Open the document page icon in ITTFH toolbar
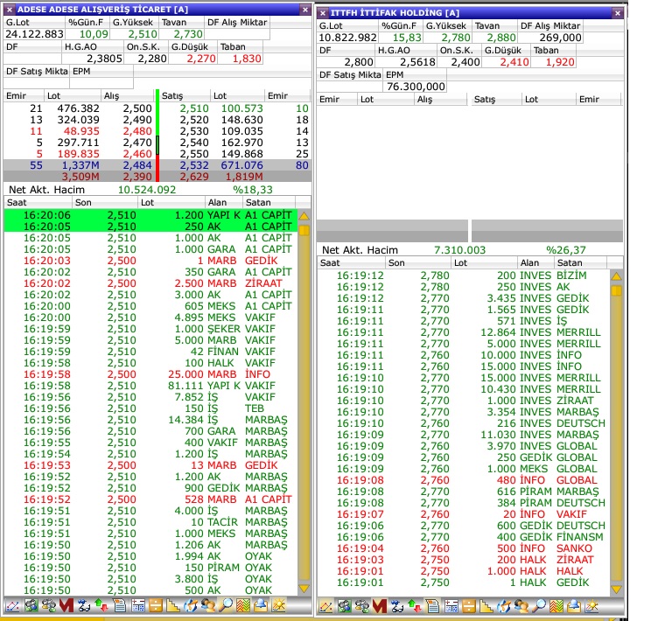Screen dimensions: 672x621 pos(432,606)
